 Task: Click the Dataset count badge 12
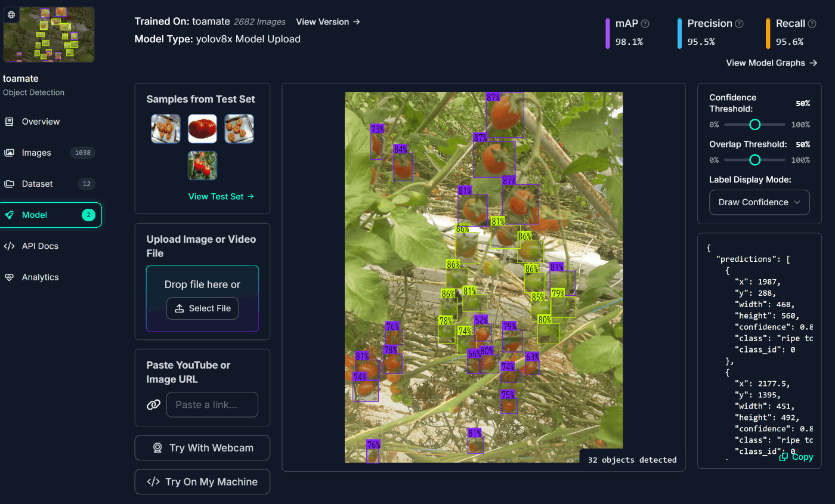[x=86, y=184]
